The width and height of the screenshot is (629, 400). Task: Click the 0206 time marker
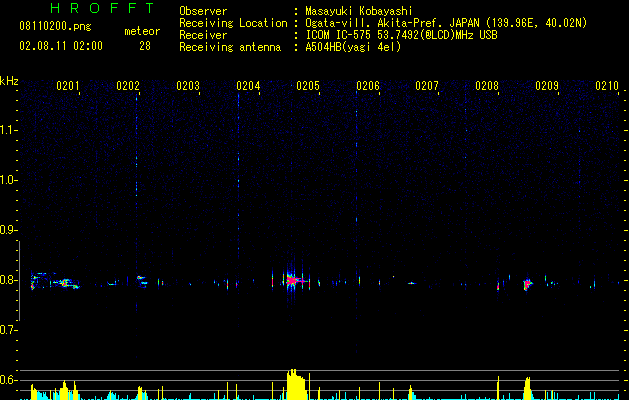tap(368, 86)
